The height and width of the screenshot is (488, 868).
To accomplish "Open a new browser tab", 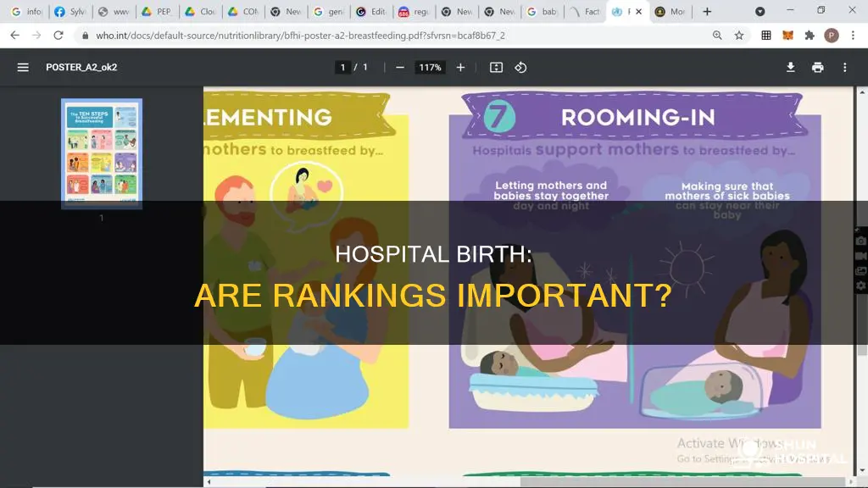I will coord(707,12).
